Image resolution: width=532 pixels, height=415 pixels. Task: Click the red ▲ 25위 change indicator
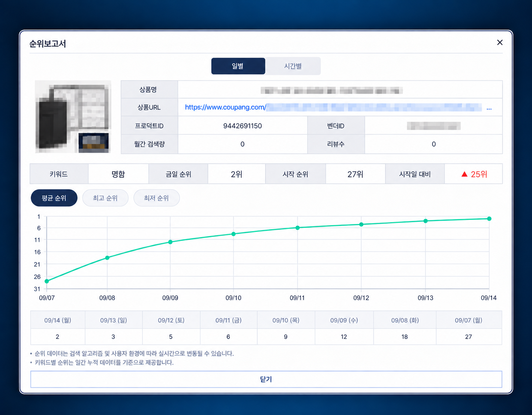coord(474,174)
